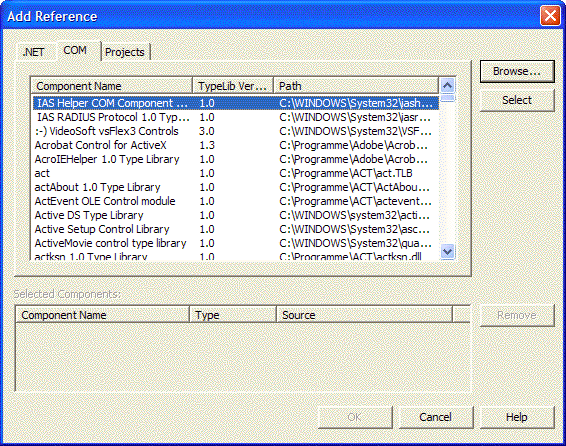The width and height of the screenshot is (566, 446).
Task: Click the Cancel button
Action: coord(436,417)
